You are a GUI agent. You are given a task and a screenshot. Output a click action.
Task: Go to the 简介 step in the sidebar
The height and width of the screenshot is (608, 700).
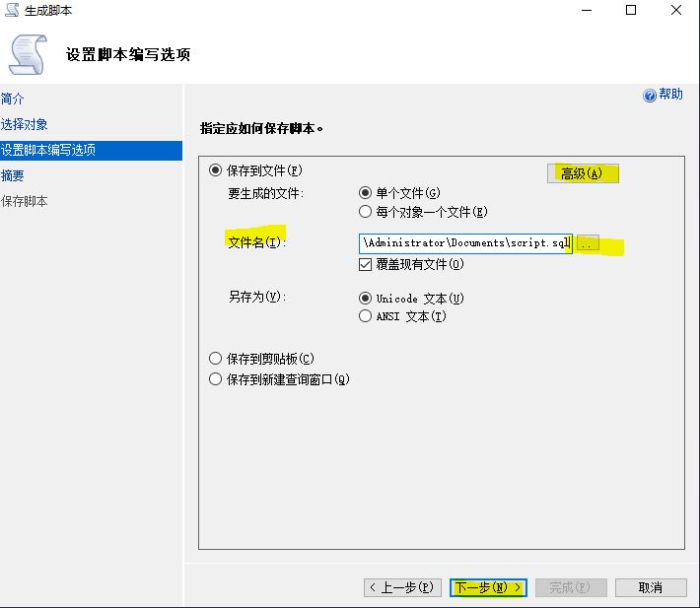pyautogui.click(x=13, y=99)
